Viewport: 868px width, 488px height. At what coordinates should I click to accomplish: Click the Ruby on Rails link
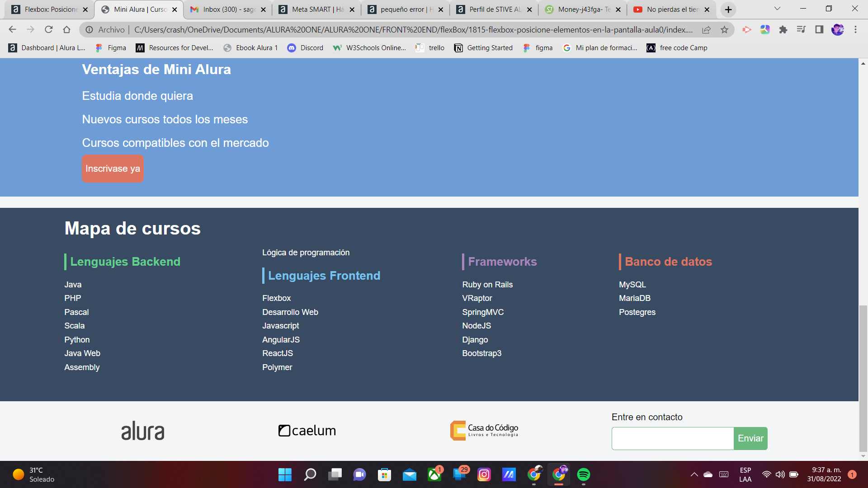click(x=487, y=285)
